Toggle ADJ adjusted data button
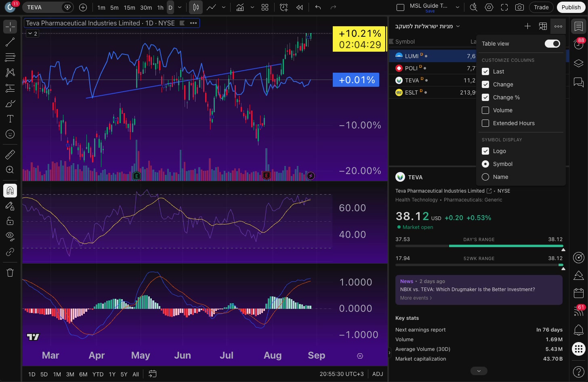Screen dimensions: 588x382 point(378,374)
